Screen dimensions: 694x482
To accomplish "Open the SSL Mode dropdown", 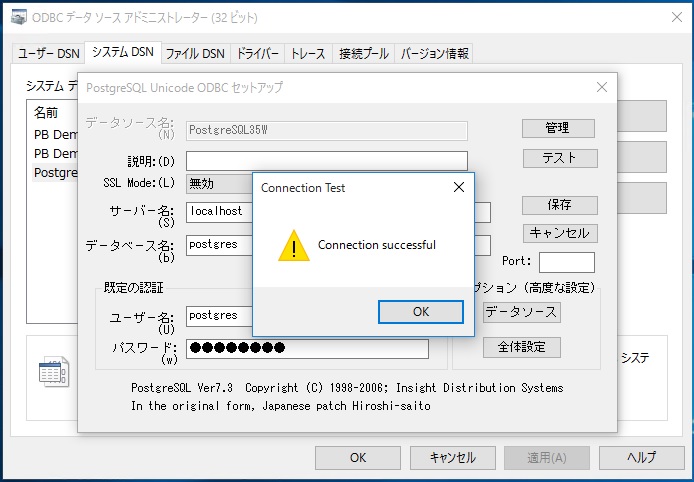I will coord(219,183).
